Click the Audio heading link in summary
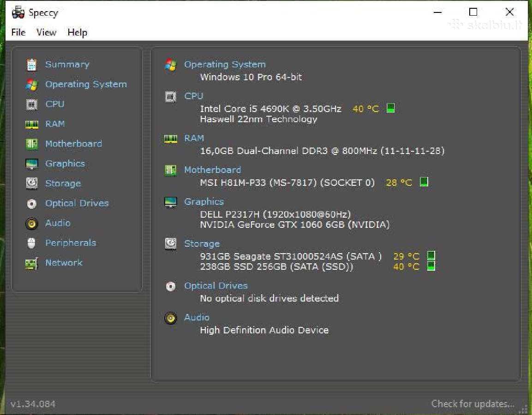The height and width of the screenshot is (415, 532). pyautogui.click(x=197, y=317)
